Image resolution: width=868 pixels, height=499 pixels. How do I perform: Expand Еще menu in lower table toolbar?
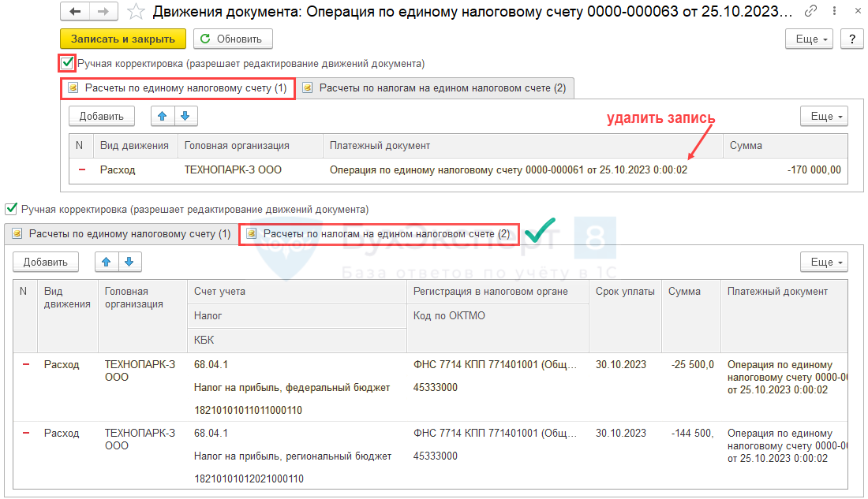824,262
